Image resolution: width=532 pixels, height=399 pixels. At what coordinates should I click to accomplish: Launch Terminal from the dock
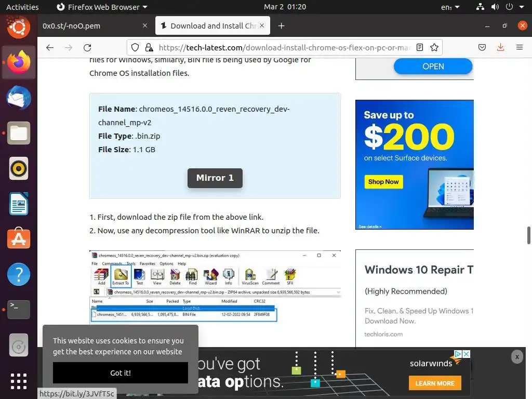(19, 310)
